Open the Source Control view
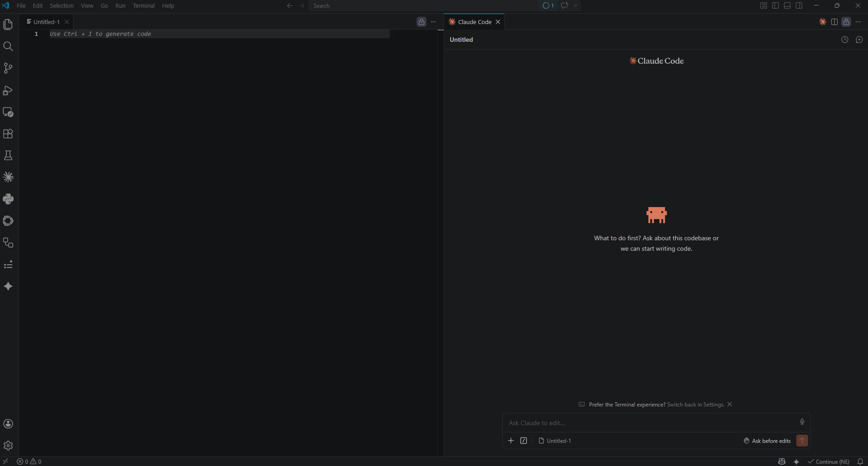 8,68
